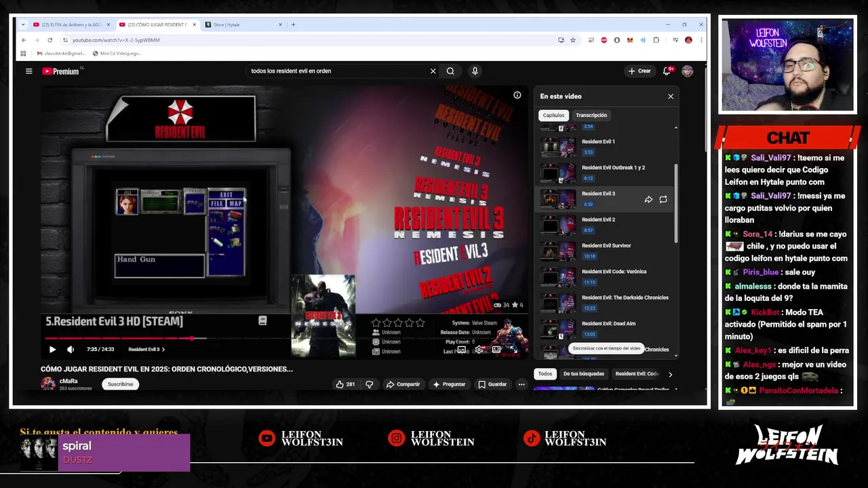Click cMaRa channel avatar
Image resolution: width=868 pixels, height=488 pixels.
48,384
